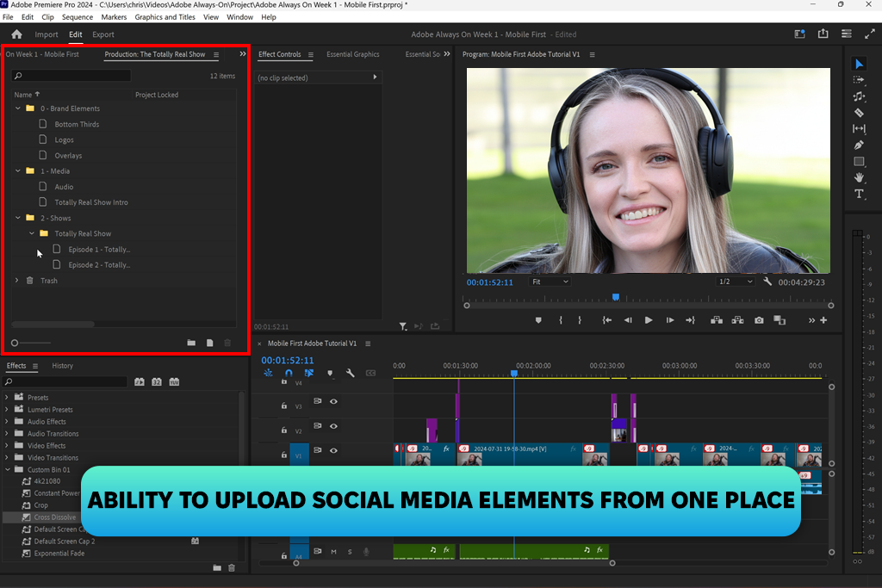Screen dimensions: 882x588
Task: Switch to the History tab
Action: click(62, 365)
